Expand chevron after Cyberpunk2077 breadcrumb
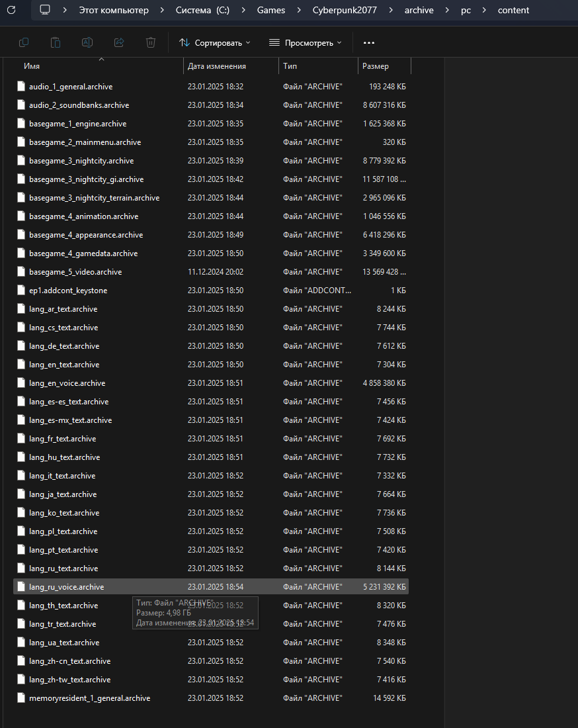 [x=391, y=10]
